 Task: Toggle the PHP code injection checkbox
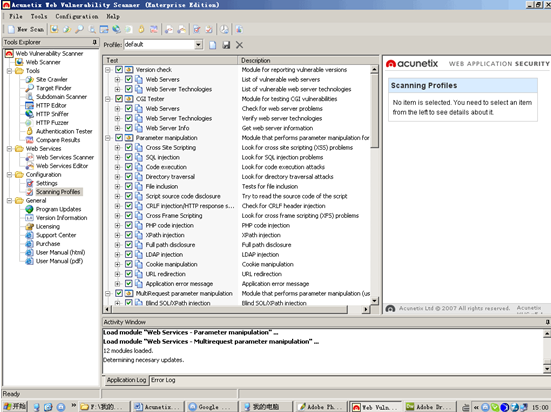[129, 225]
